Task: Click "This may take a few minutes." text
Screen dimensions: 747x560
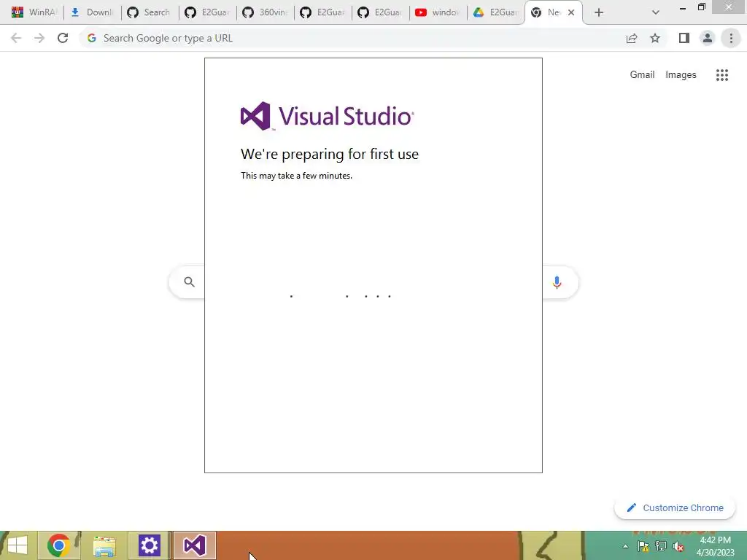Action: click(296, 176)
